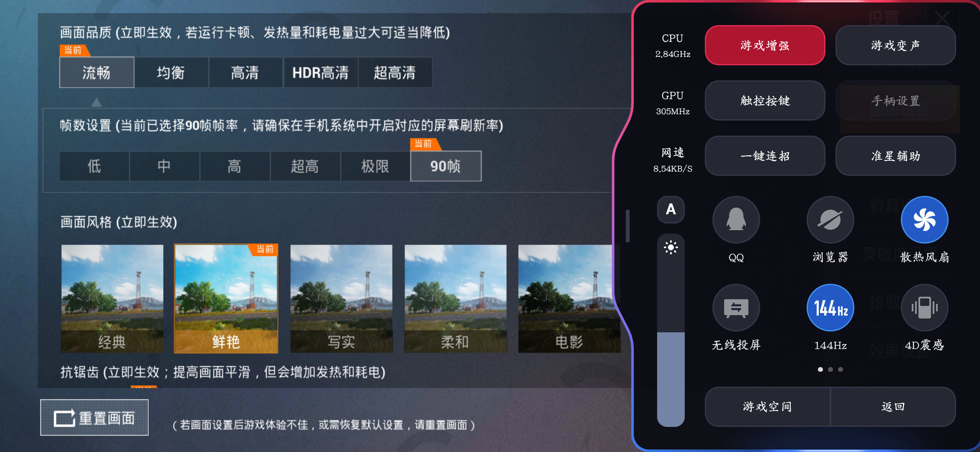Toggle the cooling fan icon
This screenshot has height=452, width=980.
(924, 220)
